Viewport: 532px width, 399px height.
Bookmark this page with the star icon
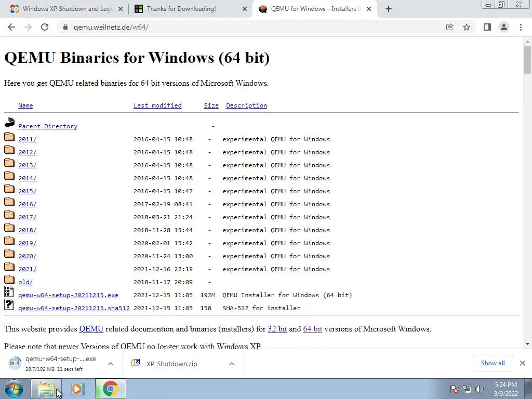pos(467,27)
